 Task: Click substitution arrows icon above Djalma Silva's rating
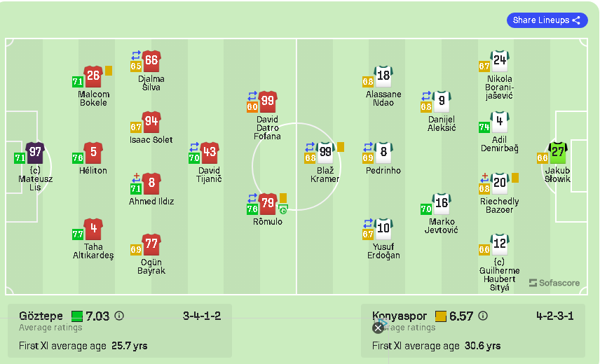[136, 54]
